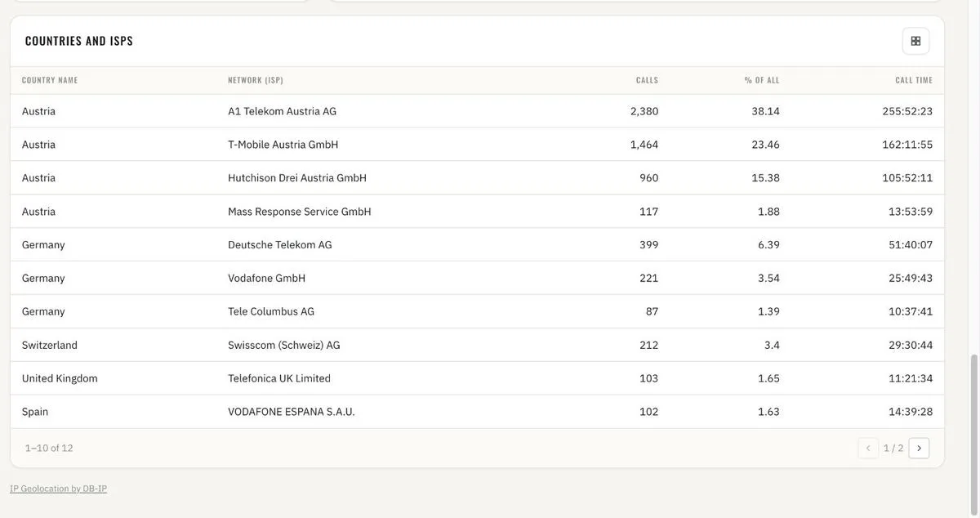This screenshot has width=980, height=518.
Task: Click calls value 1,464
Action: point(644,145)
